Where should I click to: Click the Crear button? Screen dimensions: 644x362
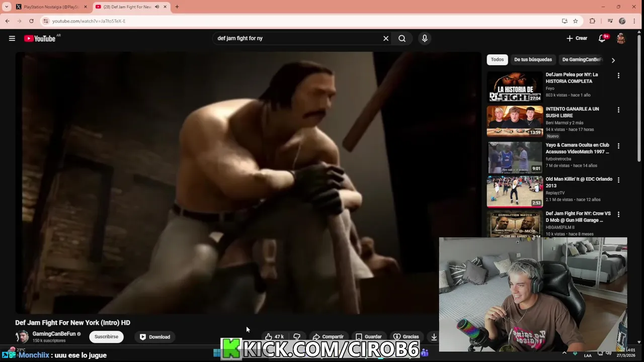pyautogui.click(x=577, y=38)
